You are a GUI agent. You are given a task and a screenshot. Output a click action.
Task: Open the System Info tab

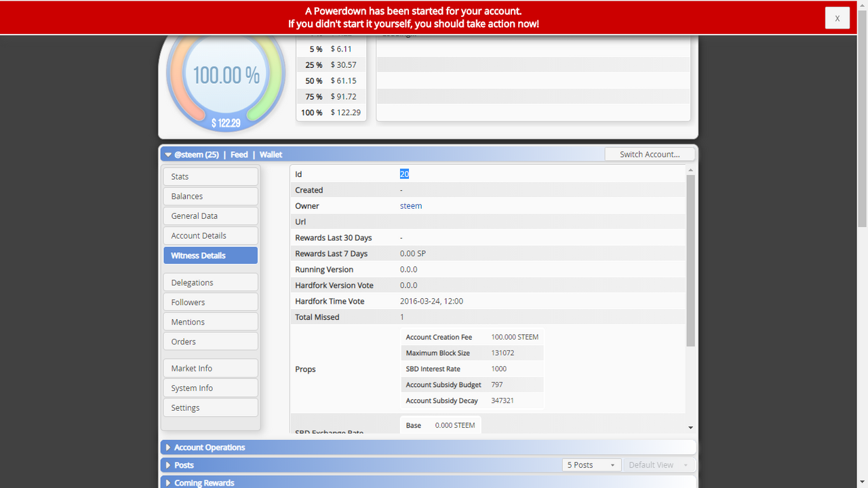click(210, 388)
